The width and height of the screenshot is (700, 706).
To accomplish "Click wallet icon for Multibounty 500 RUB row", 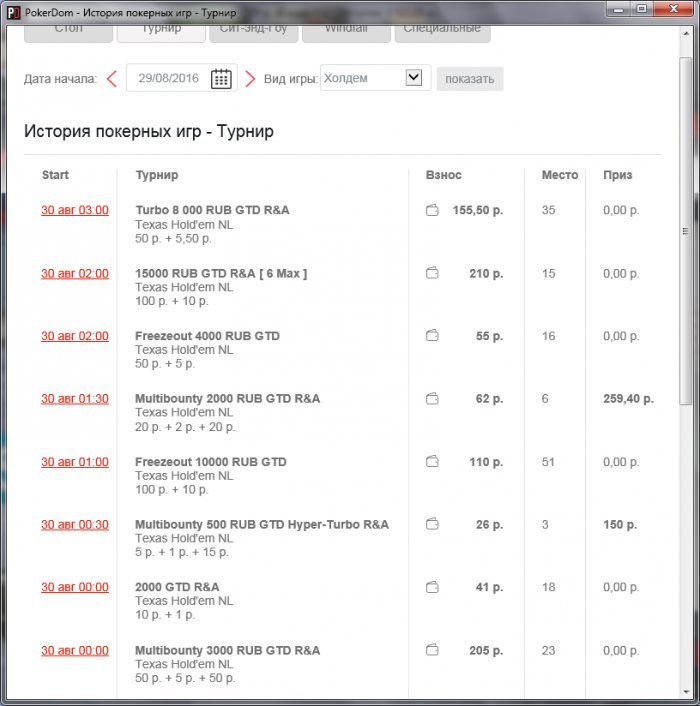I will [432, 524].
